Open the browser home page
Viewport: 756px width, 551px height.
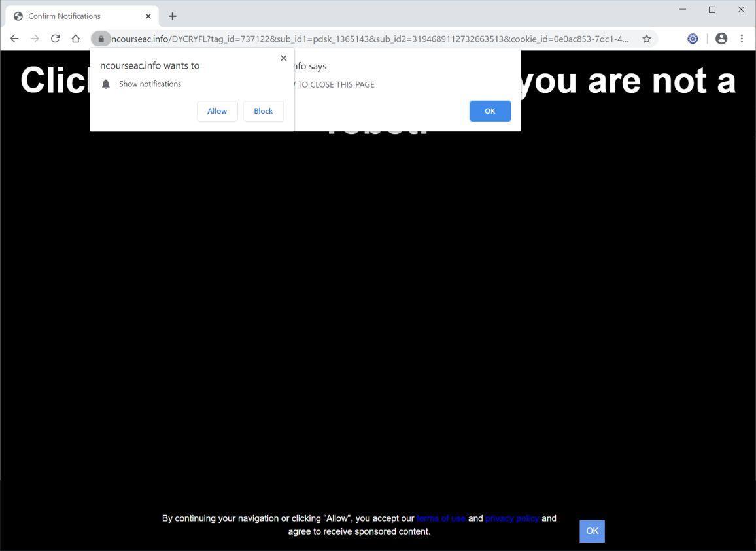(x=75, y=39)
